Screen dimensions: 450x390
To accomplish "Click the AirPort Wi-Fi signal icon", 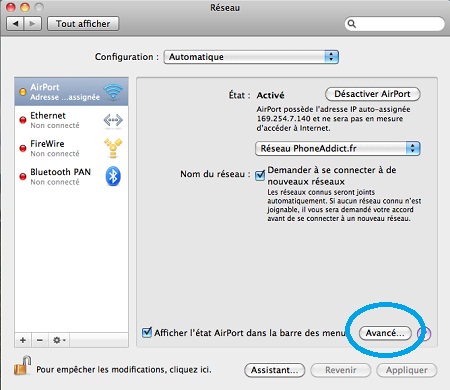I will click(113, 92).
